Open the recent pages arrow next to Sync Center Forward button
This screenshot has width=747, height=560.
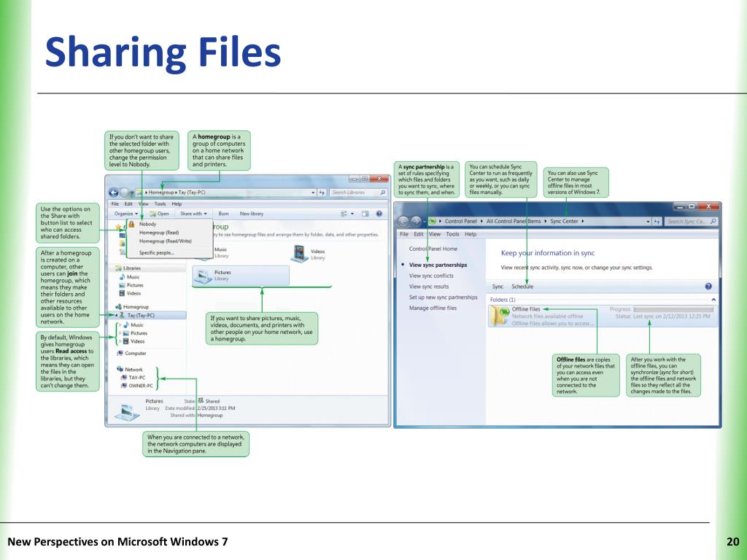pyautogui.click(x=424, y=222)
